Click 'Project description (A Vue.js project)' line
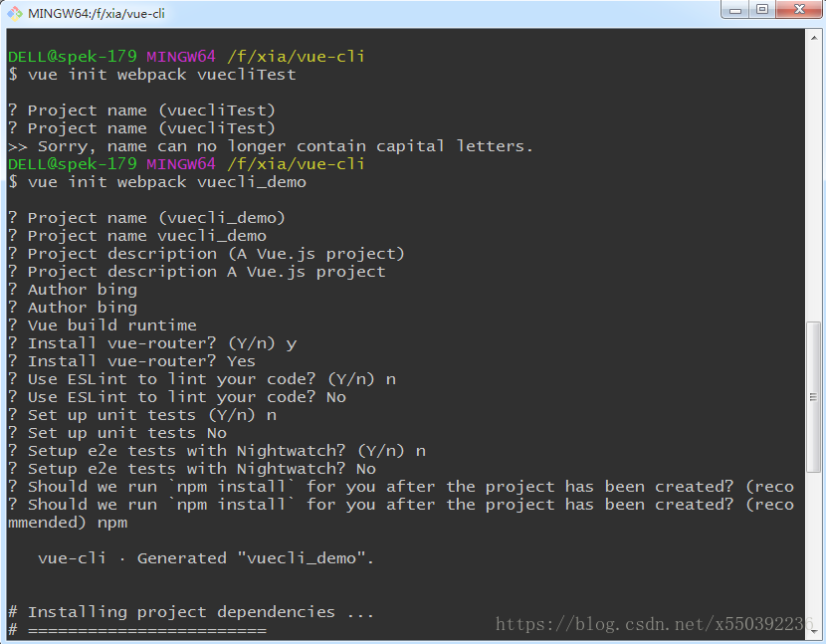This screenshot has height=644, width=826. 207,254
